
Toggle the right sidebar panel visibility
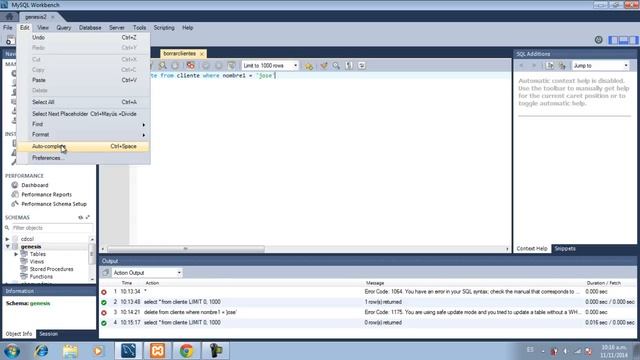point(633,40)
